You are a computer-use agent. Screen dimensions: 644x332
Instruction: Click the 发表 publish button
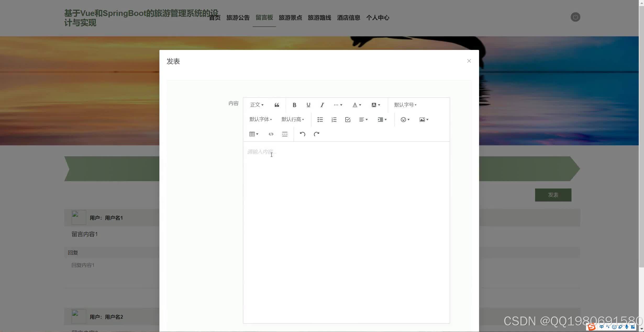[553, 195]
